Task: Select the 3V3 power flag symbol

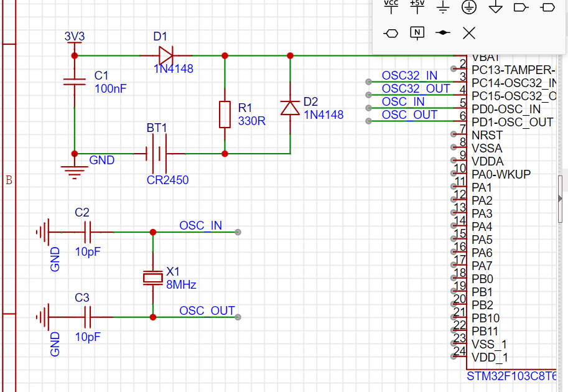Action: (75, 49)
